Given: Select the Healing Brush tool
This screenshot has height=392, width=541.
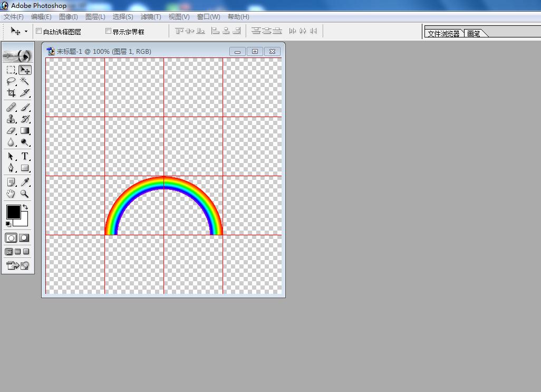Looking at the screenshot, I should tap(11, 107).
